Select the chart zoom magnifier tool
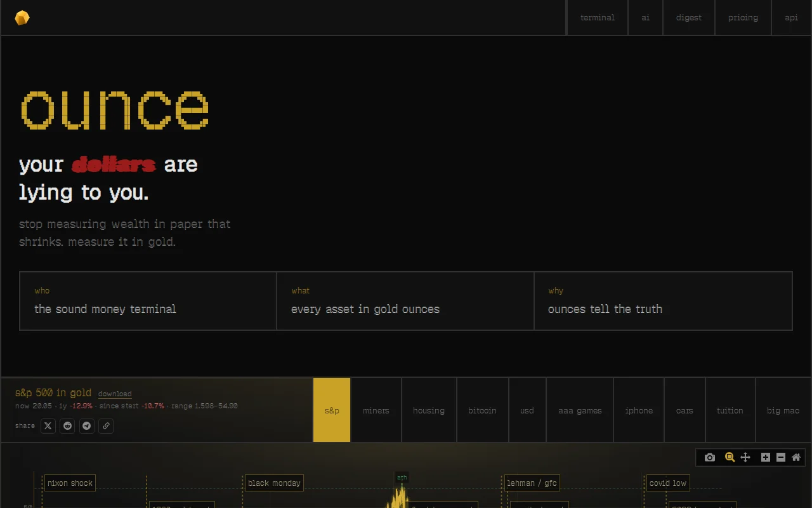Viewport: 812px width, 508px height. (730, 457)
